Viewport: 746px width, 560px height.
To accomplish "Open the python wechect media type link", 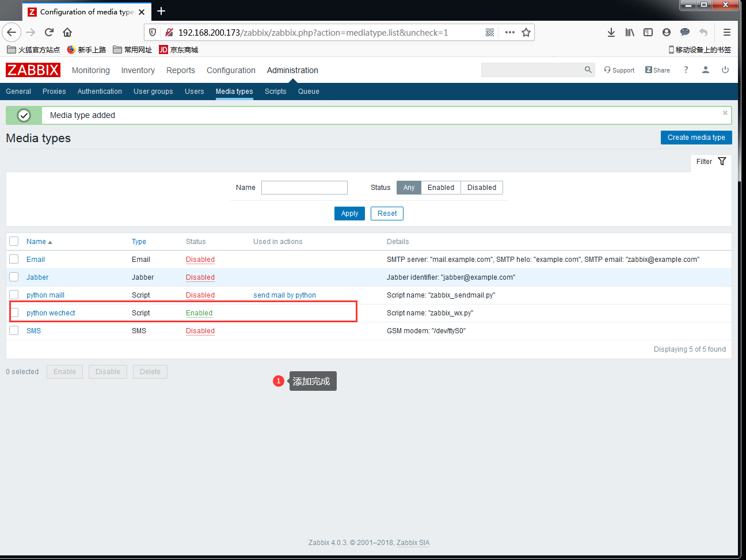I will 51,313.
